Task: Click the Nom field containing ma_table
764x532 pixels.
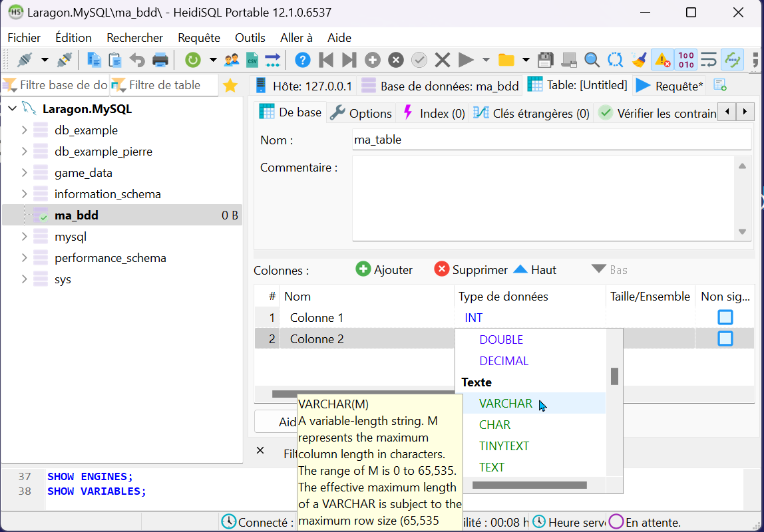Action: click(x=551, y=140)
